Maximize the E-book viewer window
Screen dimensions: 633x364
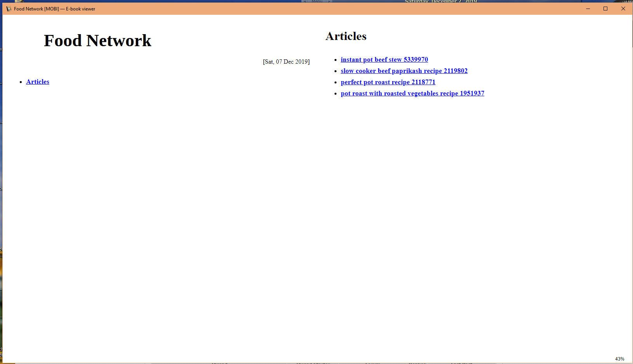605,9
